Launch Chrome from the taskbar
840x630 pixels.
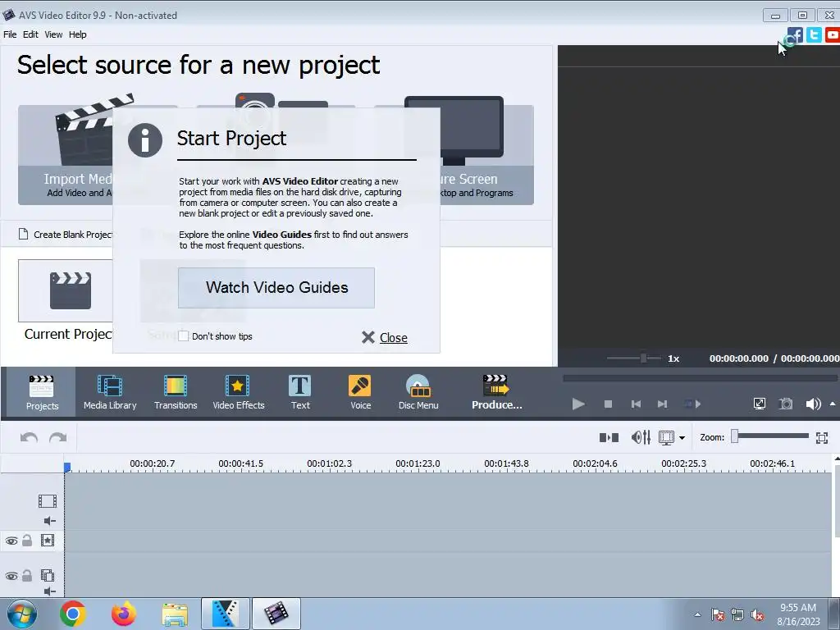coord(73,614)
